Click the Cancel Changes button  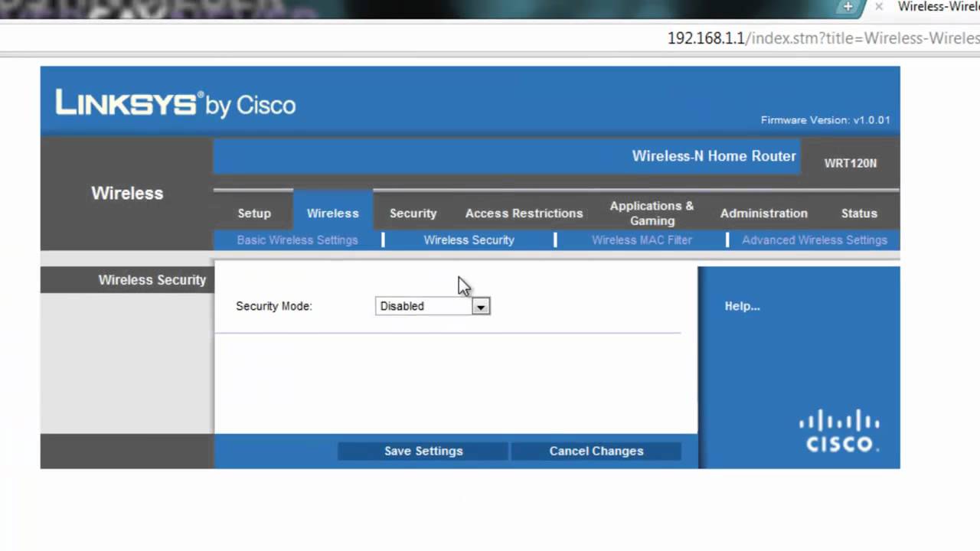596,451
